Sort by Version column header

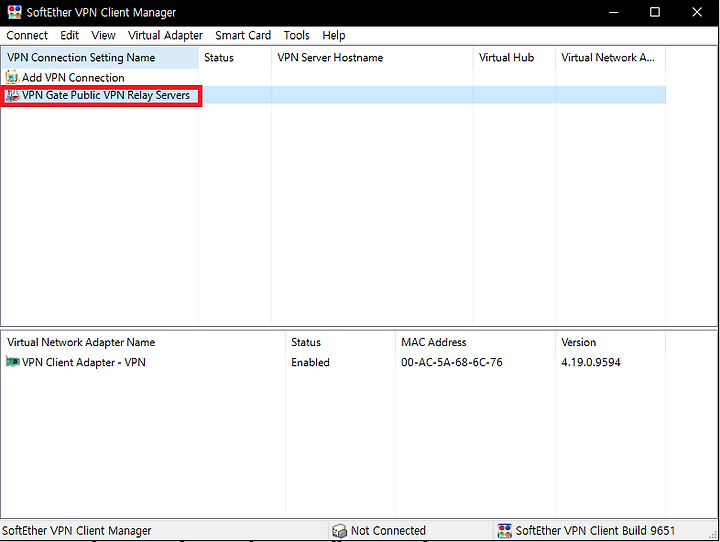click(610, 342)
